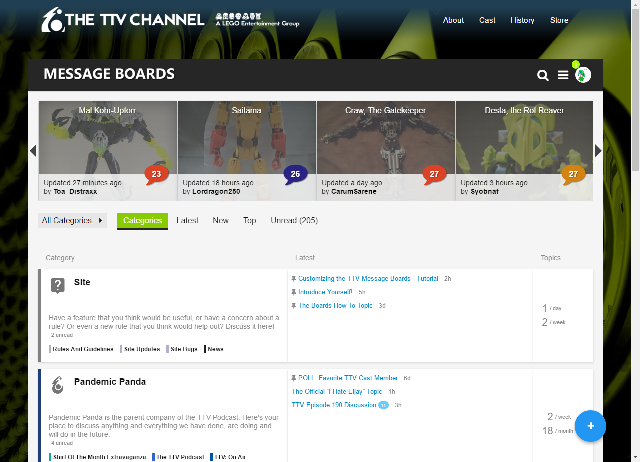Screen dimensions: 640x462
Task: Switch to the Latest tab
Action: pyautogui.click(x=187, y=220)
